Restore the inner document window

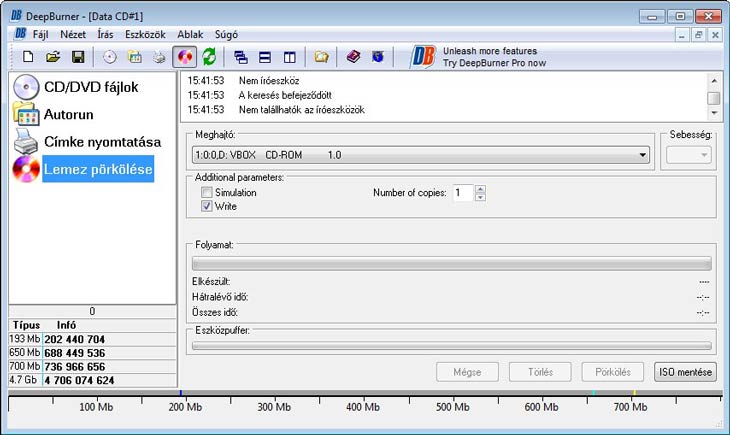[698, 34]
